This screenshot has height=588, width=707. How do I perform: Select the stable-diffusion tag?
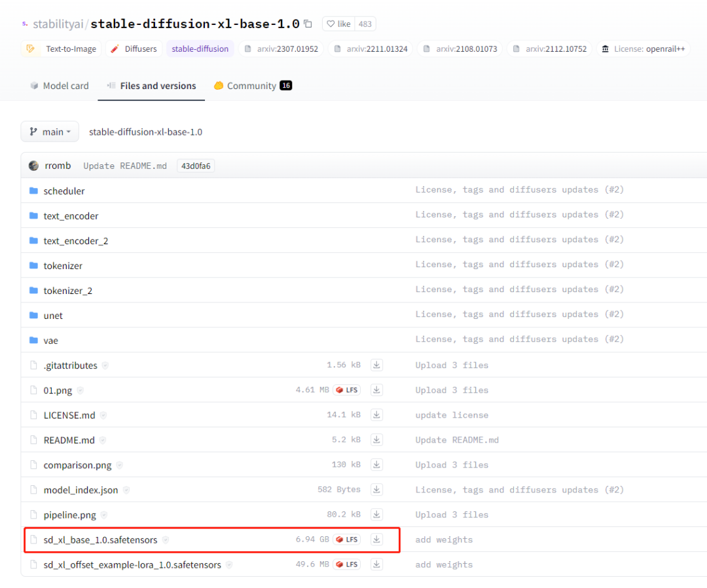click(200, 48)
